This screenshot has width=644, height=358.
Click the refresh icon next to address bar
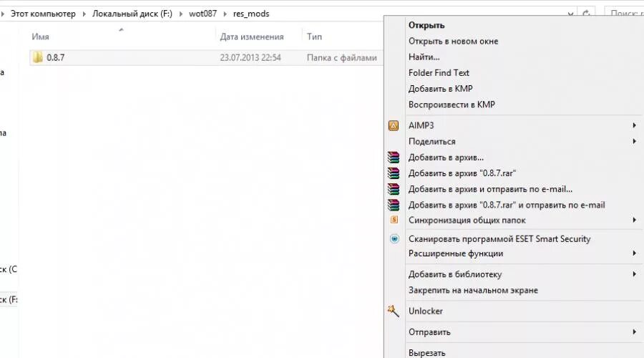(x=587, y=14)
